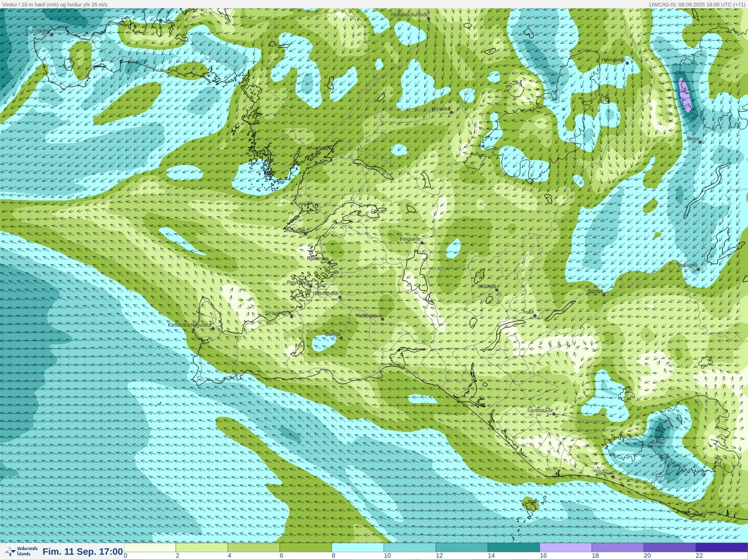Click the Hólmsheiði station label

(x=326, y=293)
